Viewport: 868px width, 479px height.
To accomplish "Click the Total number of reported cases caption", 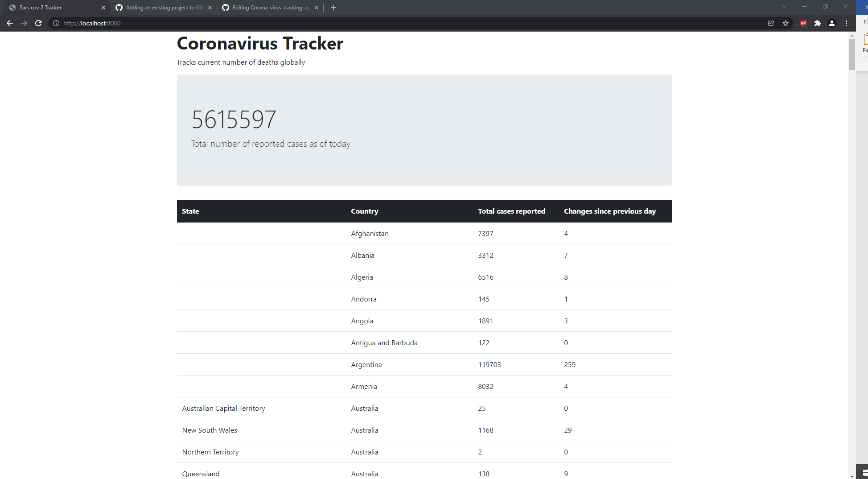I will (x=271, y=144).
